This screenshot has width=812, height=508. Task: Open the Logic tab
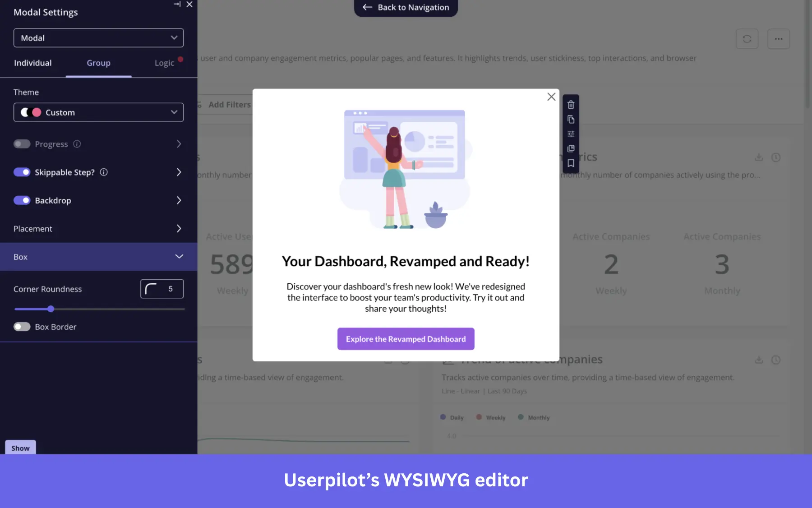tap(165, 63)
